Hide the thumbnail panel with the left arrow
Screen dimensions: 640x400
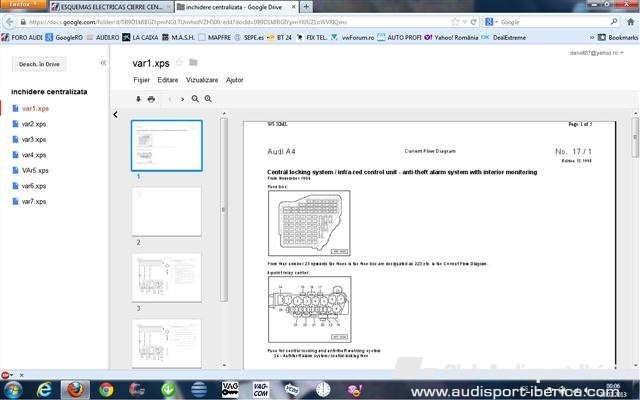point(116,115)
